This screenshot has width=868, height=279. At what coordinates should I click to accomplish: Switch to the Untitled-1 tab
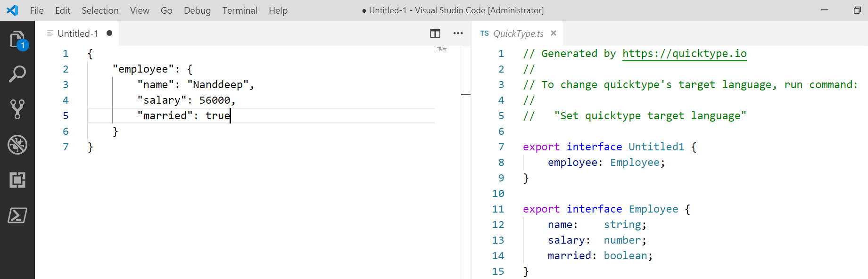[x=78, y=33]
